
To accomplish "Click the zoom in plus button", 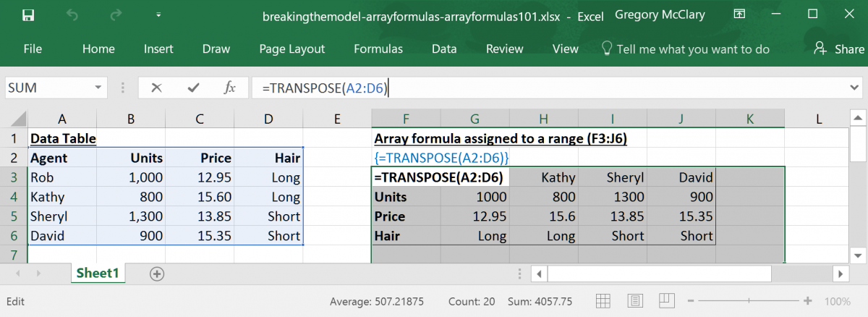I will (x=807, y=301).
